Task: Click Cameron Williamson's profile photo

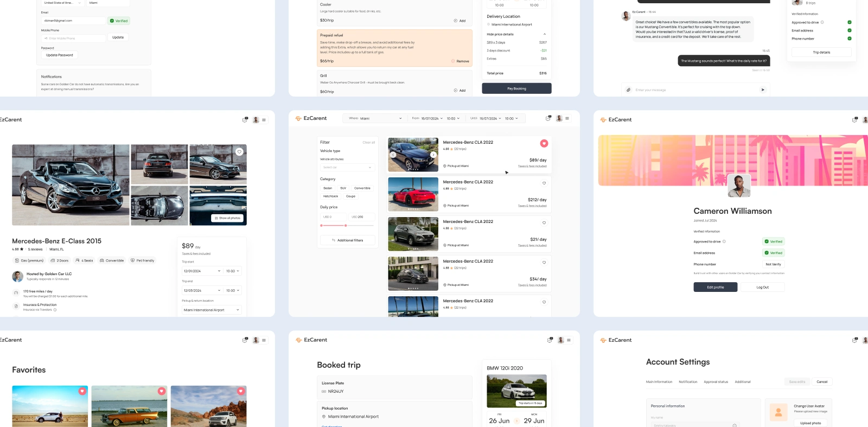Action: click(739, 186)
